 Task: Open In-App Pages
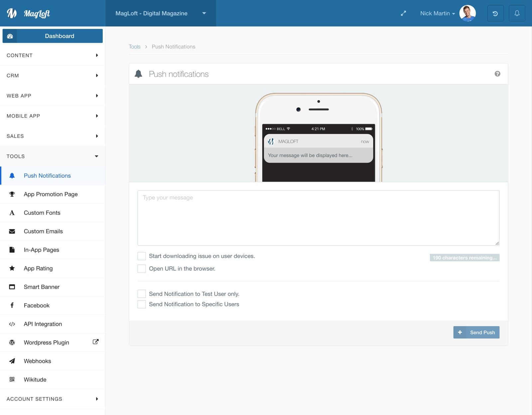[53, 250]
